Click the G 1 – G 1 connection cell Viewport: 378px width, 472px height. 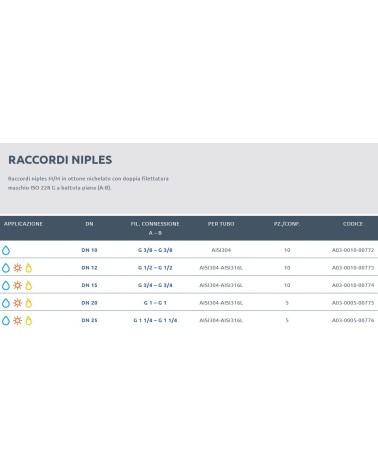click(155, 303)
